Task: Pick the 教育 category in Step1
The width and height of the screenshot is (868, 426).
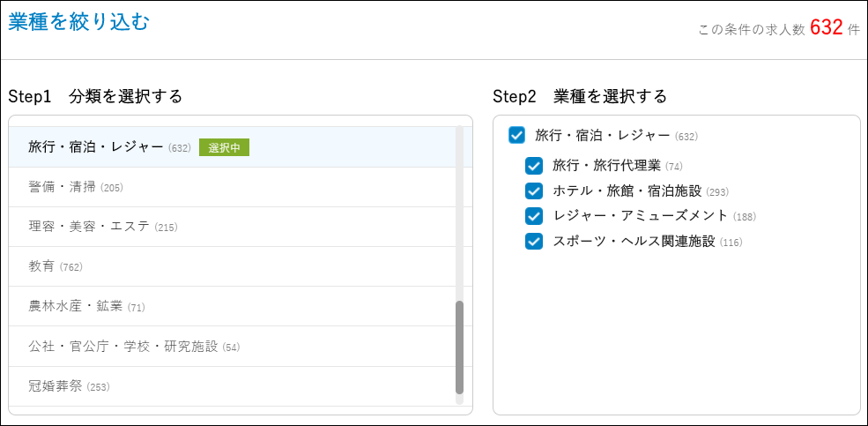Action: point(41,266)
